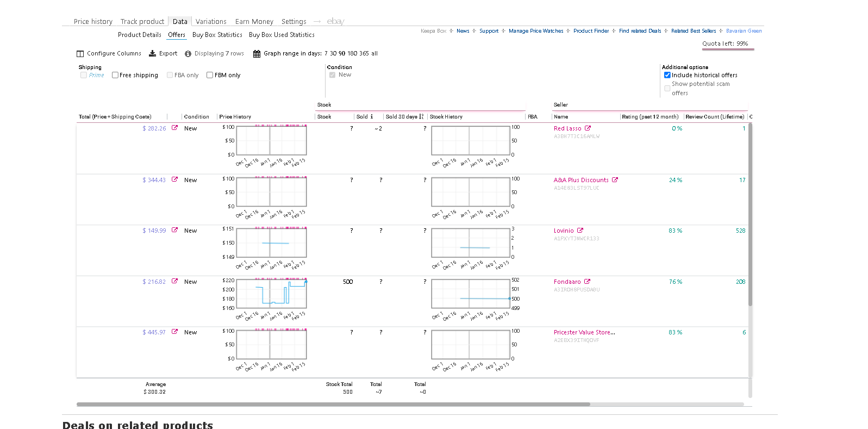This screenshot has height=429, width=868.
Task: Set graph range to 365 days
Action: pyautogui.click(x=364, y=53)
